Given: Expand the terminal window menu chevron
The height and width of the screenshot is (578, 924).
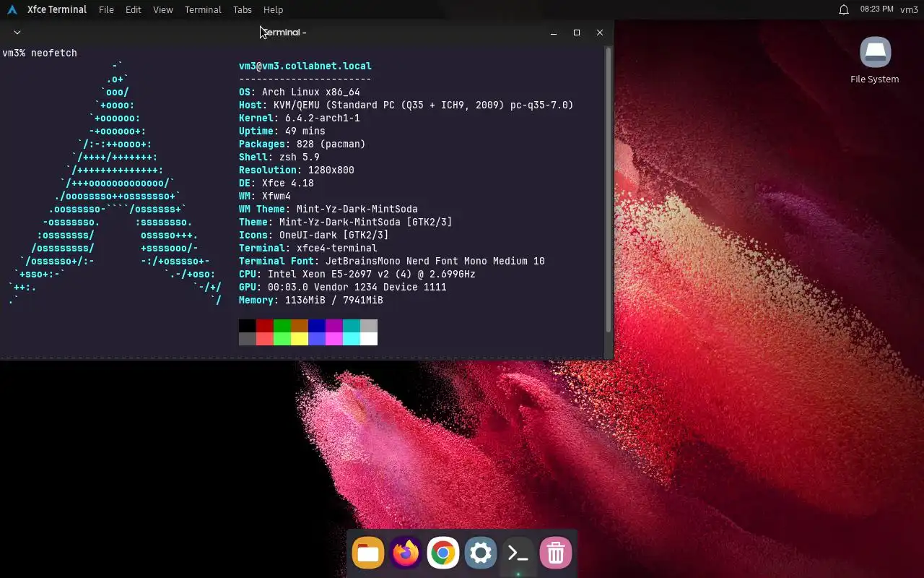Looking at the screenshot, I should point(17,33).
